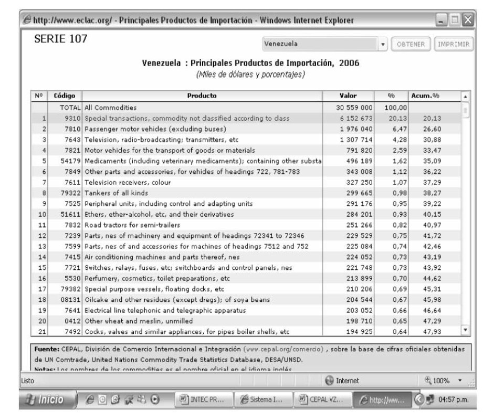Switch to the INTEC PR... taskbar window
Screen dimensions: 504x420
click(201, 401)
